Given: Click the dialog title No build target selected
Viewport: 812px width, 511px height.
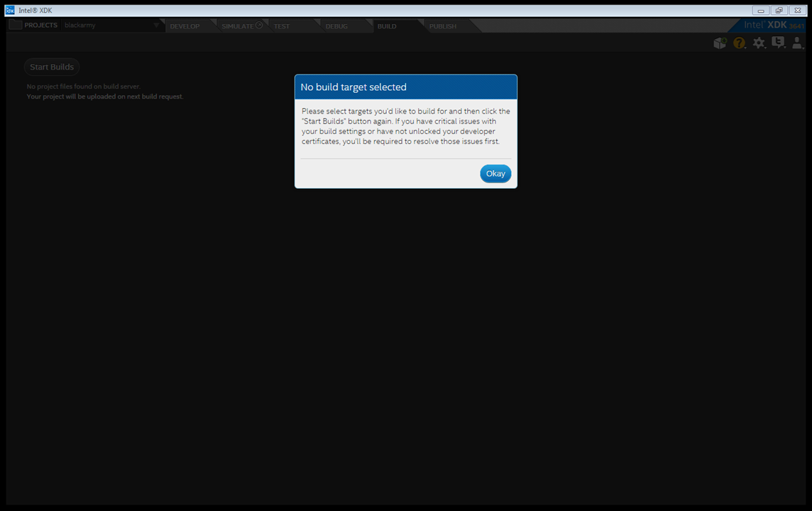Looking at the screenshot, I should coord(353,87).
